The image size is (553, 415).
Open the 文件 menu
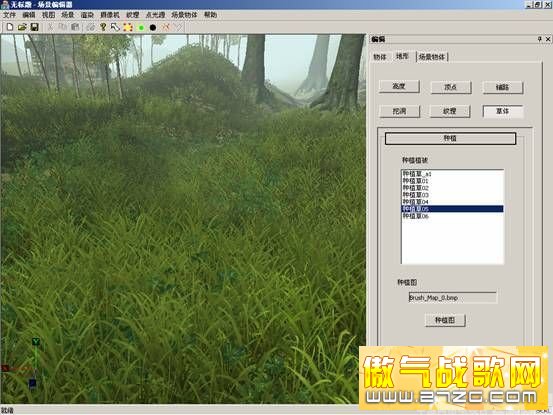[x=10, y=15]
